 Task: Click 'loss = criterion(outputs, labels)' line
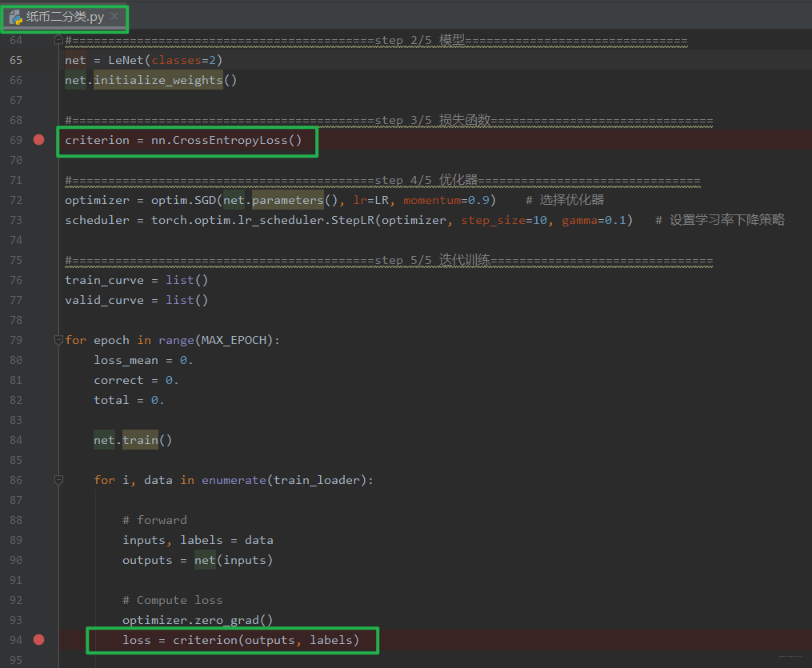241,641
